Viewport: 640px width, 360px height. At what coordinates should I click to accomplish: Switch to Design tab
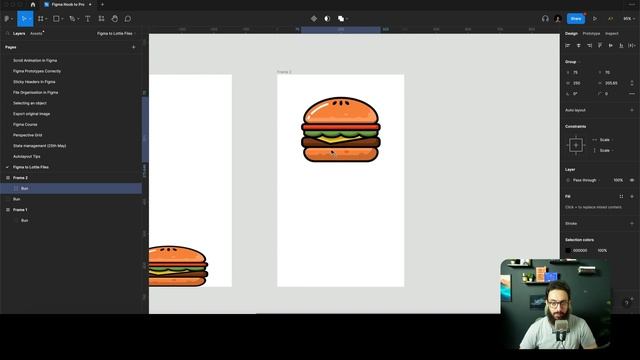click(x=571, y=33)
